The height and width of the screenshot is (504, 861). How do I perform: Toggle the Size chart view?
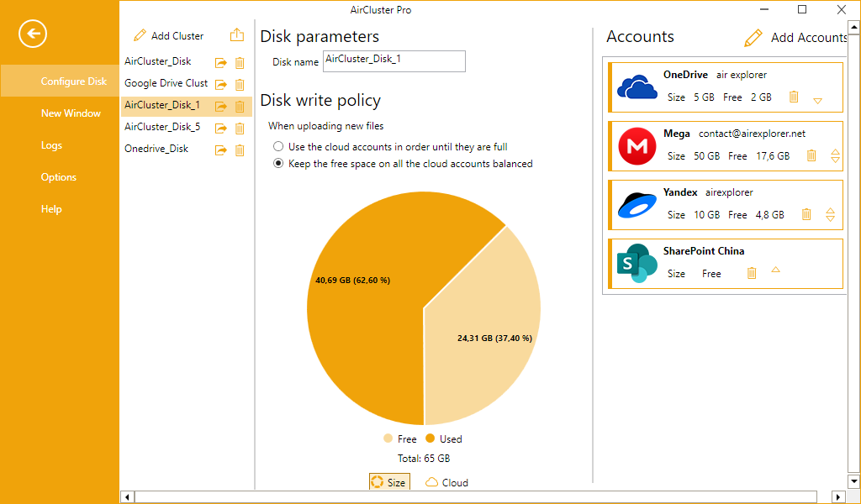click(388, 482)
